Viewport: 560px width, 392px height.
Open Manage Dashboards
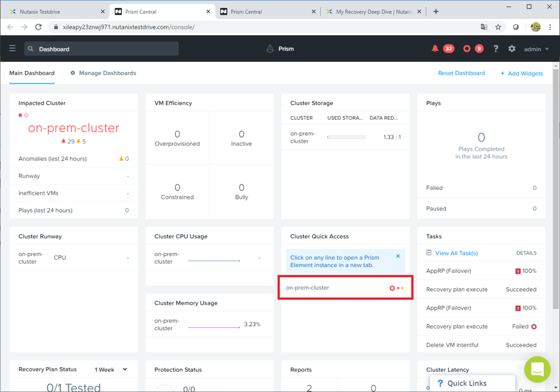pos(103,73)
